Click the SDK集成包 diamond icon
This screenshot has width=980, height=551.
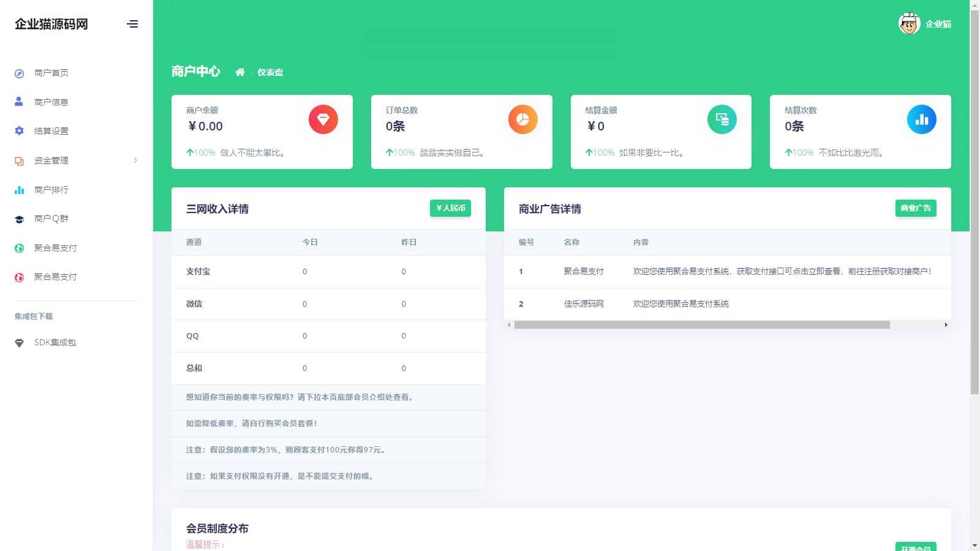point(19,343)
